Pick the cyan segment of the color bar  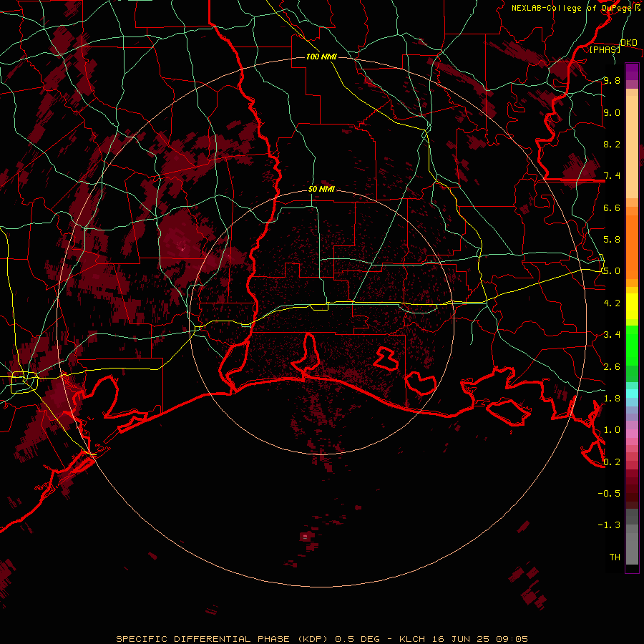pos(632,394)
